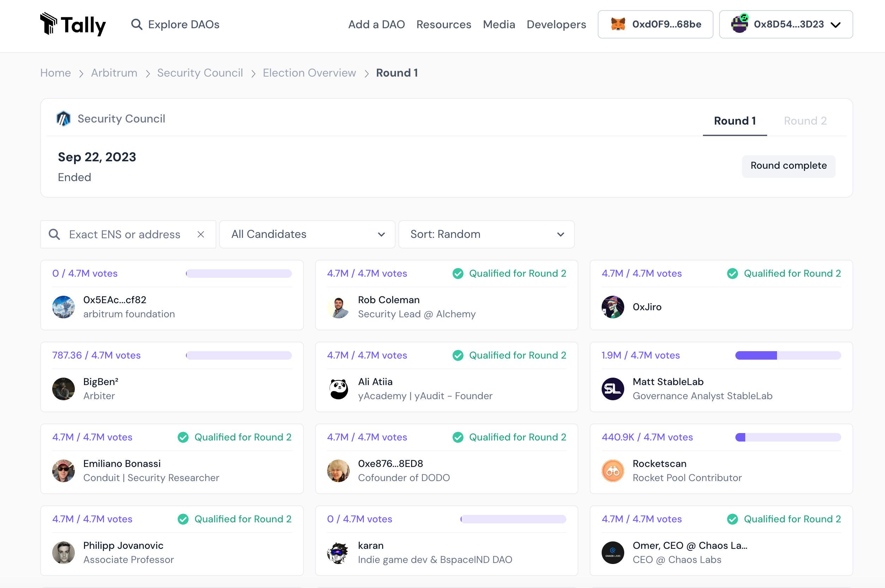
Task: Click qualified checkmark on Rob Coleman card
Action: tap(458, 274)
